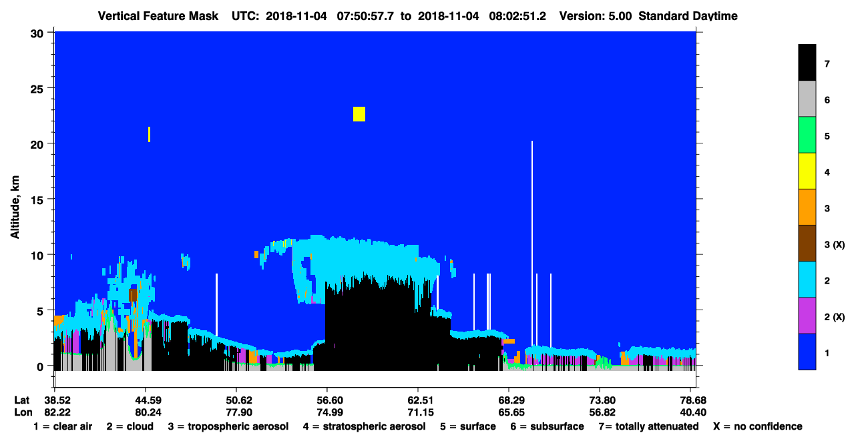868x445 pixels.
Task: Click latitude value '44.59'
Action: 146,400
